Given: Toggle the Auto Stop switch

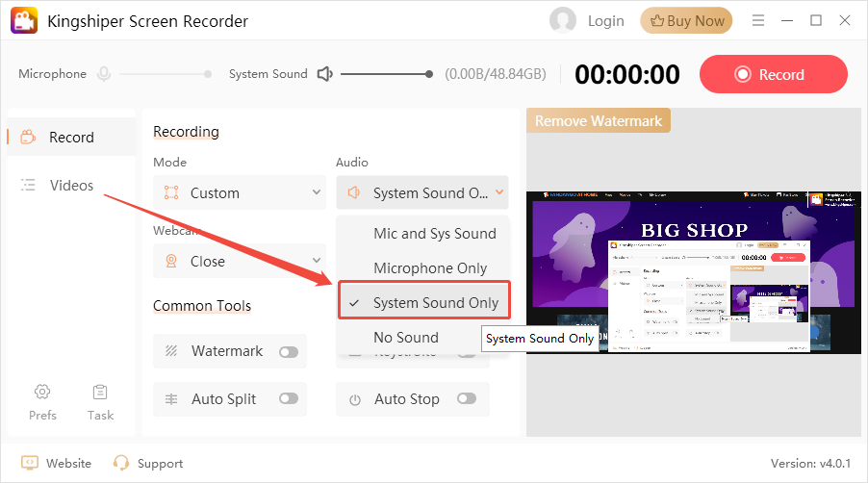Looking at the screenshot, I should 467,398.
